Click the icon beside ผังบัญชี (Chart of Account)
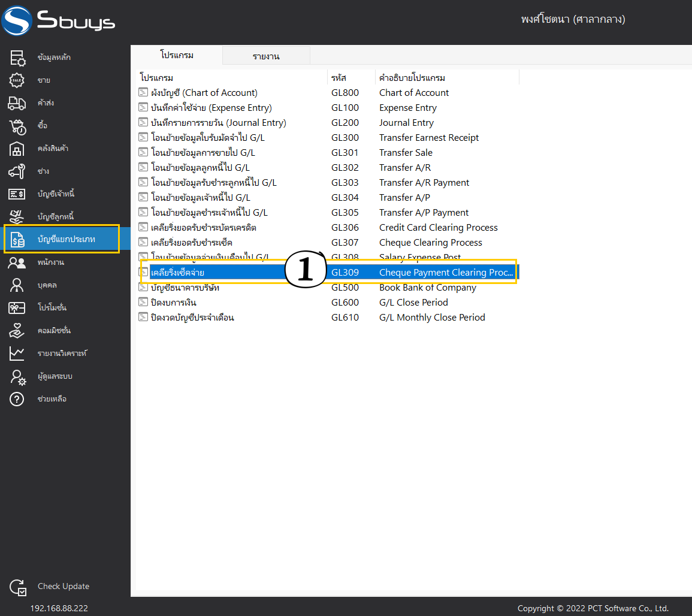The width and height of the screenshot is (692, 616). pyautogui.click(x=143, y=92)
